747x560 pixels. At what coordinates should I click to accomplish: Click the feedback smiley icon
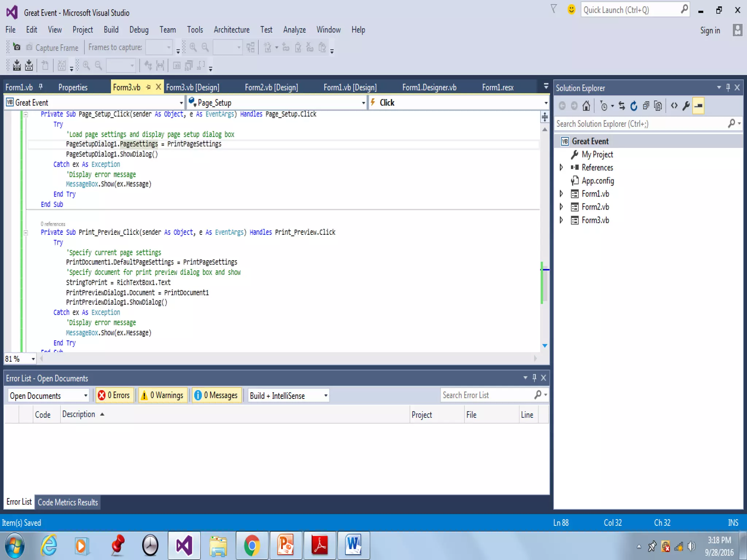tap(571, 9)
